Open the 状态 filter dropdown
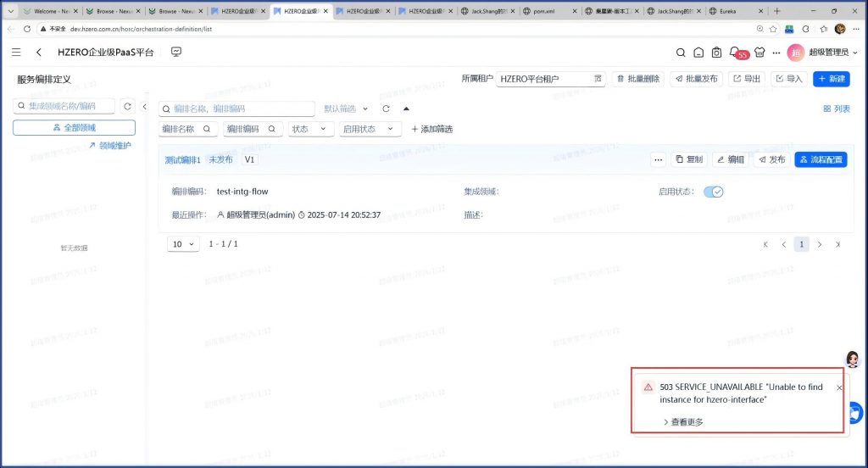 310,129
